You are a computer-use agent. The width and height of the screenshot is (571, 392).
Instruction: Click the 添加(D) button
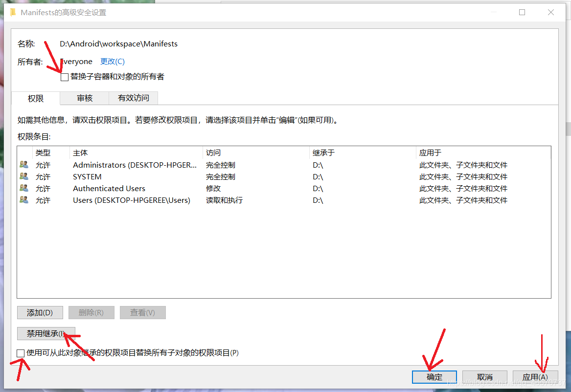40,312
